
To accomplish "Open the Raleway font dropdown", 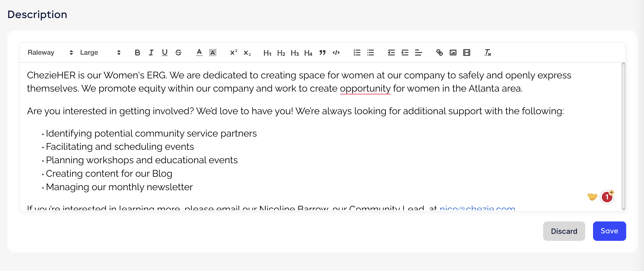I will (x=50, y=53).
